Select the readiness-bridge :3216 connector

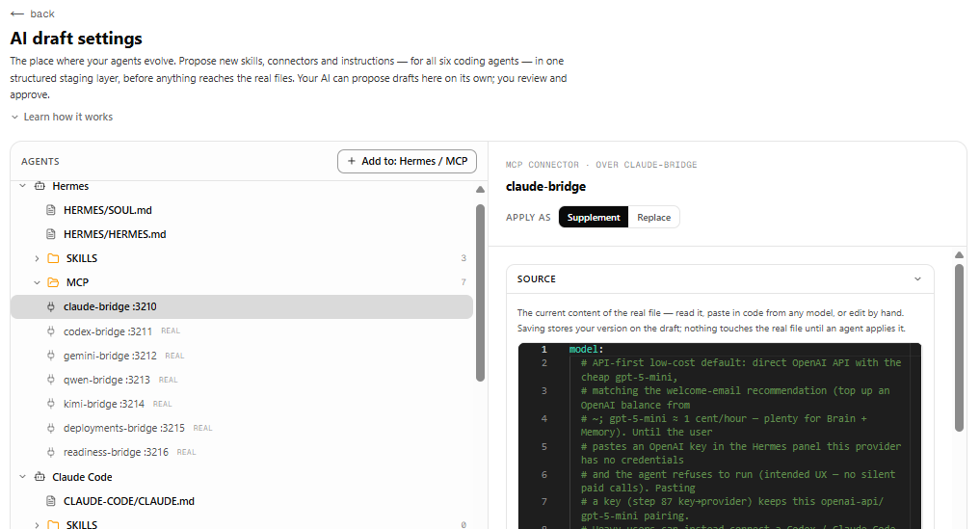click(116, 452)
